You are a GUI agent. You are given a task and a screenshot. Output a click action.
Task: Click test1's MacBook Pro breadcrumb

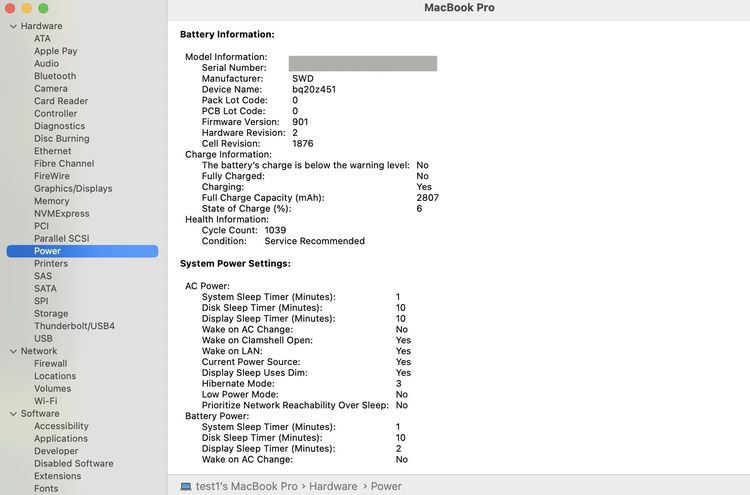click(x=247, y=486)
